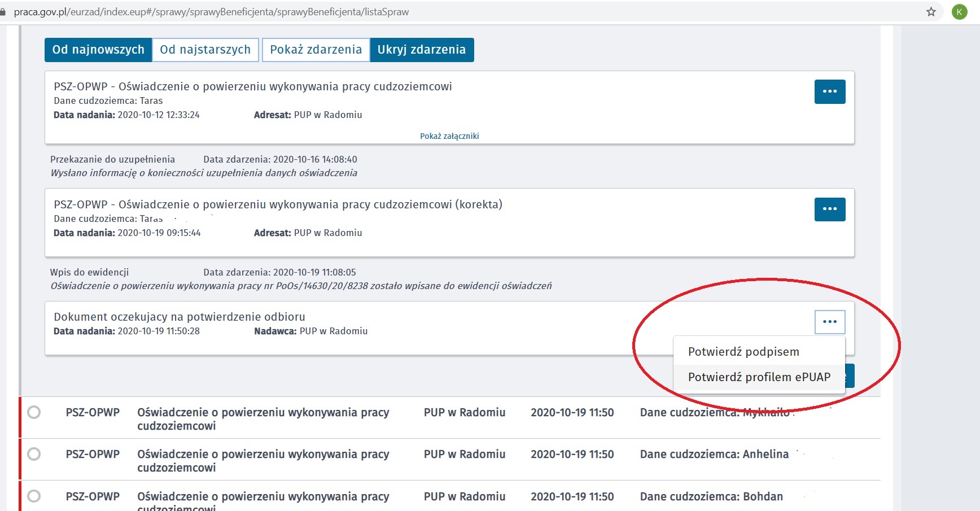Select radio button for Mykhailo row

pos(34,412)
